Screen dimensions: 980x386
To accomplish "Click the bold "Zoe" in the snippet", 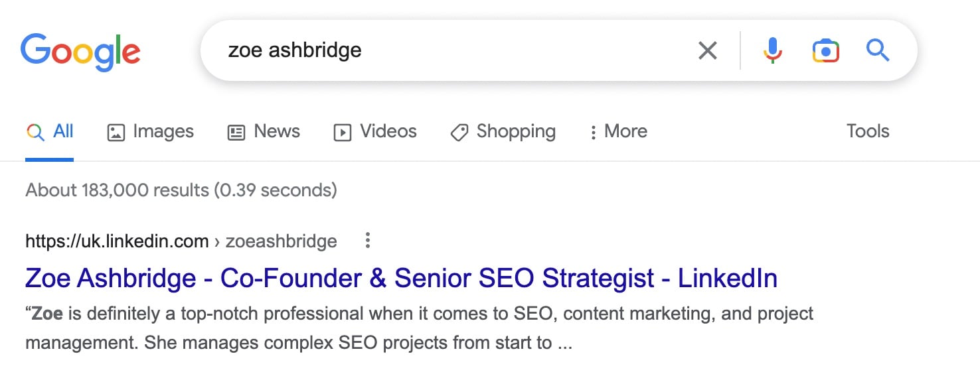I will [x=46, y=313].
